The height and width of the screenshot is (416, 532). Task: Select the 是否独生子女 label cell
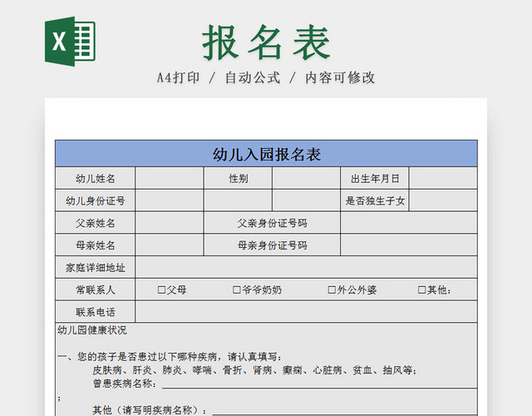coord(375,201)
